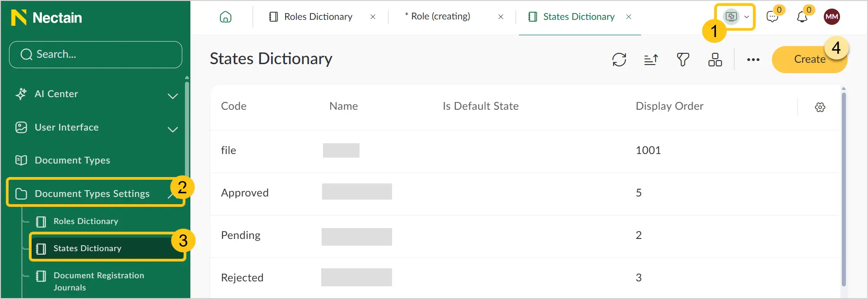Open table column settings gear
The image size is (868, 299).
820,107
